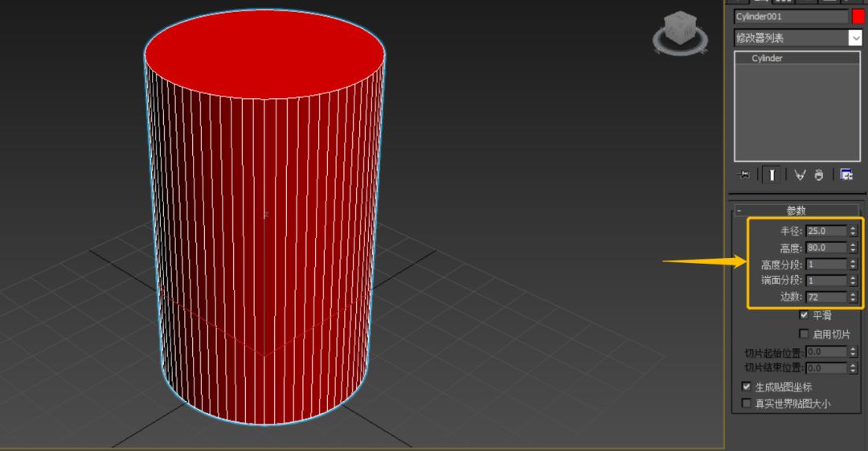
Task: Uncheck the 生成贴图坐标 checkbox
Action: pos(746,387)
